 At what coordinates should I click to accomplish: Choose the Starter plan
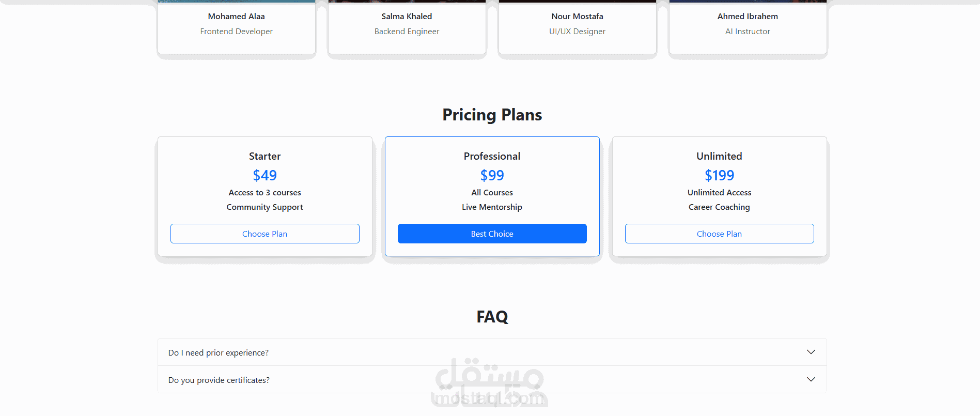(265, 234)
